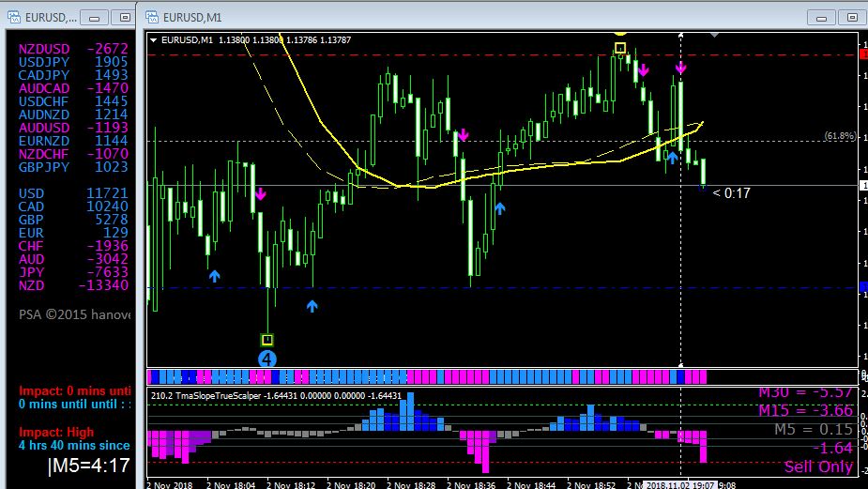Click the red dashed resistance line
Image resolution: width=868 pixels, height=489 pixels.
tap(502, 54)
